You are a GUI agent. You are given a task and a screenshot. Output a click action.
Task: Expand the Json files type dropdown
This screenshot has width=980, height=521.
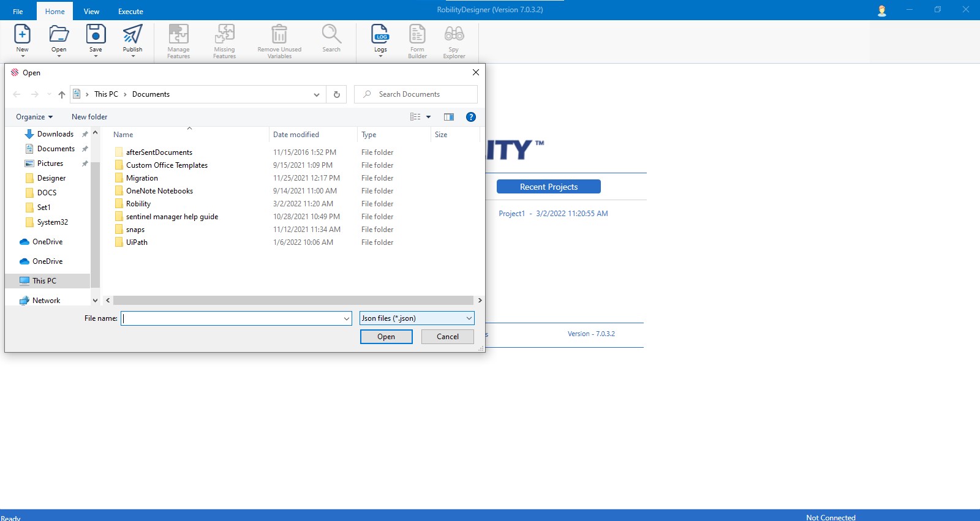469,318
